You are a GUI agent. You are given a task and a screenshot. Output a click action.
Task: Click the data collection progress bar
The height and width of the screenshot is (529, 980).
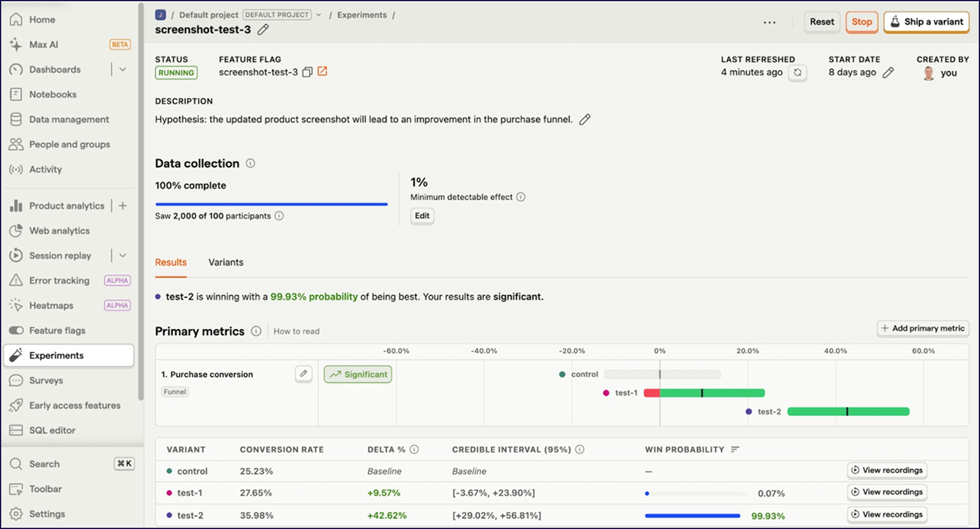pyautogui.click(x=271, y=204)
